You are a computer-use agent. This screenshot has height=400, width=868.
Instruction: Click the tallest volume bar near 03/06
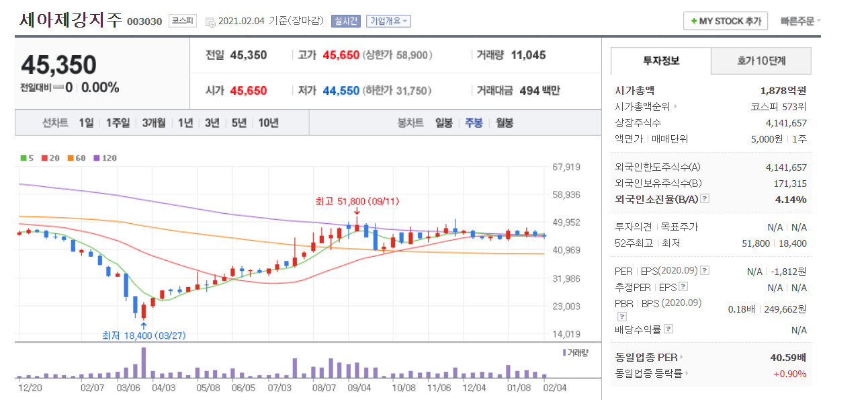point(143,363)
